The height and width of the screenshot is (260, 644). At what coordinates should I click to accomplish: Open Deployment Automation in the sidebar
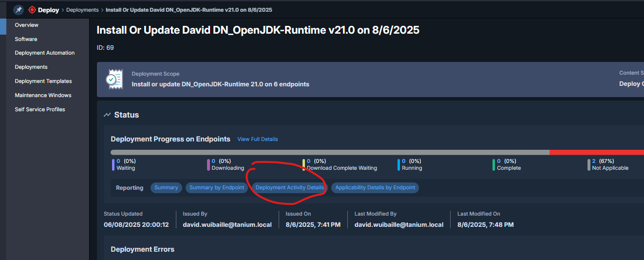[45, 53]
